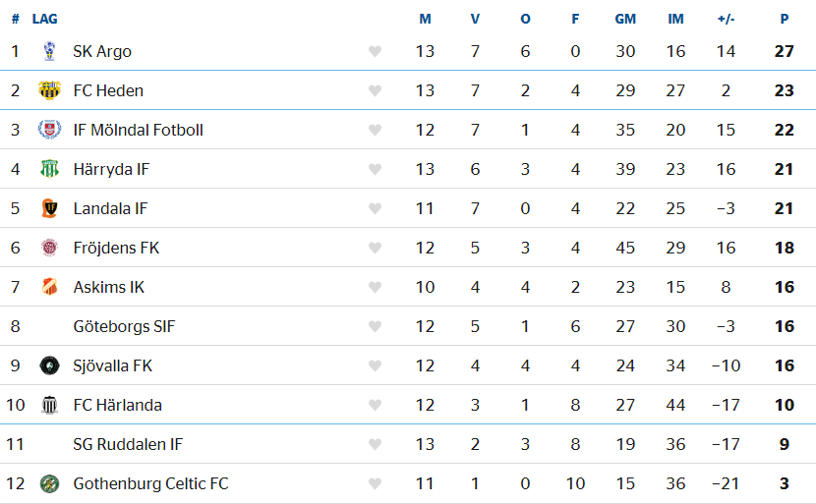This screenshot has width=816, height=504.
Task: Click the Härryda IF green logo
Action: 49,169
